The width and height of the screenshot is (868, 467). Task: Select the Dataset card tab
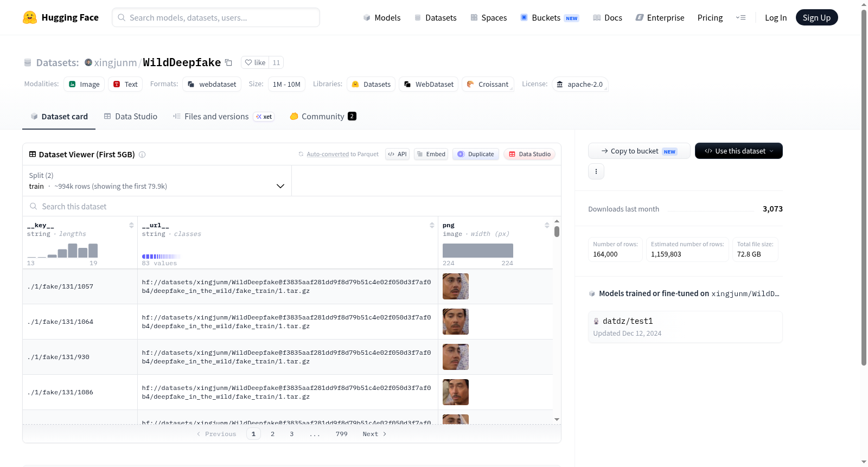pos(59,117)
